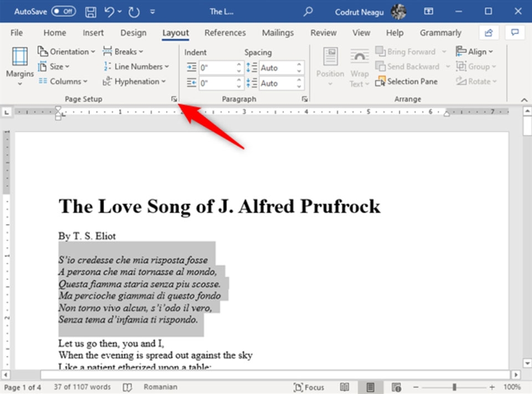Click the left Indent value field
Image resolution: width=532 pixels, height=394 pixels.
coord(217,68)
